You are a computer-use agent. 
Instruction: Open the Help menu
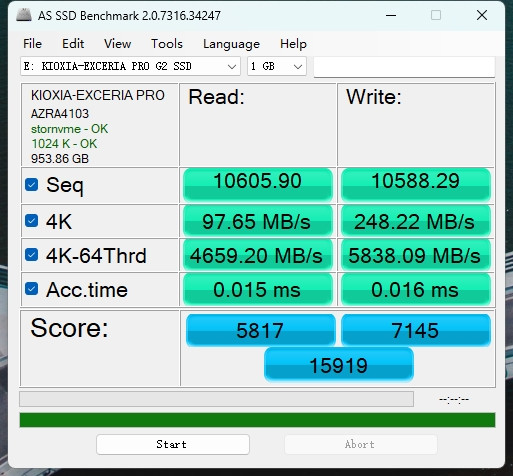(x=293, y=44)
